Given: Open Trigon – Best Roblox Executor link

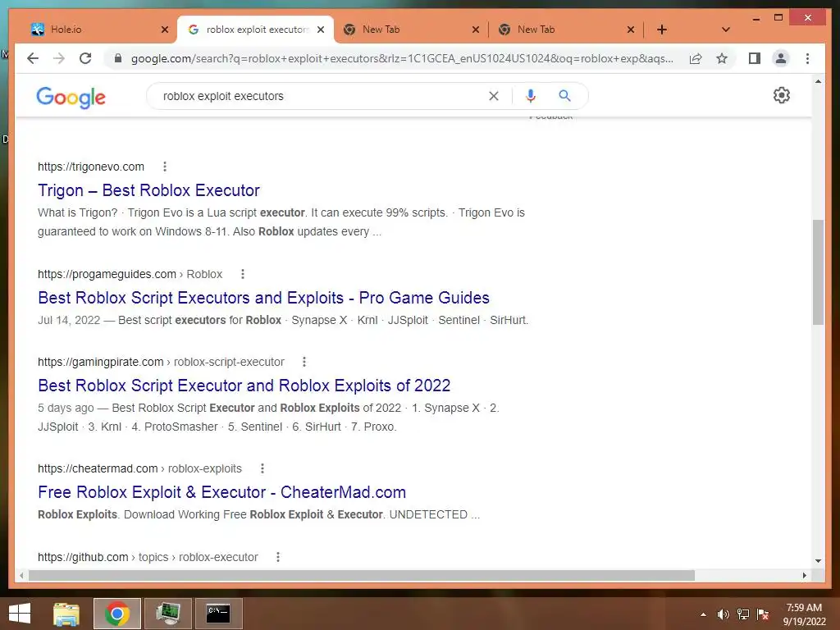Looking at the screenshot, I should point(148,190).
